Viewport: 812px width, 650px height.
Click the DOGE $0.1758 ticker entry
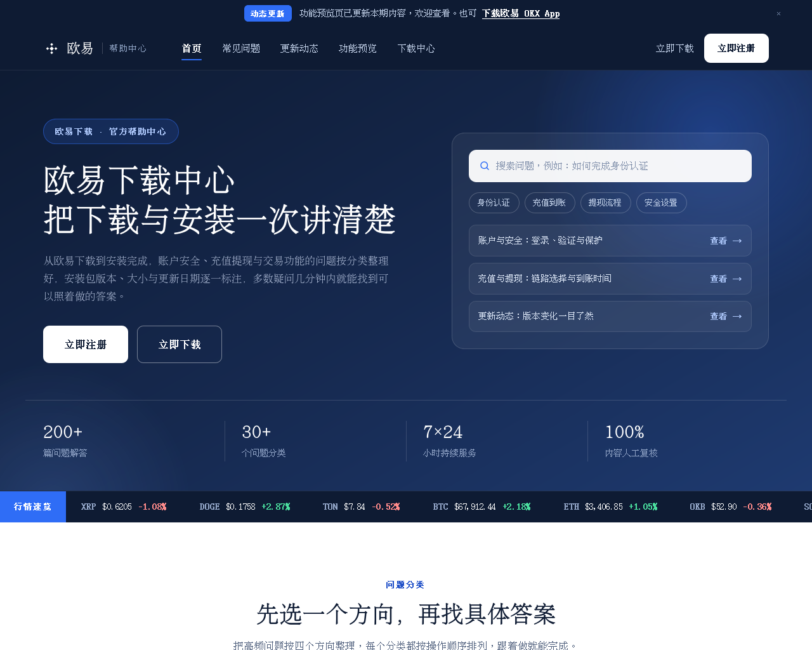[x=245, y=507]
